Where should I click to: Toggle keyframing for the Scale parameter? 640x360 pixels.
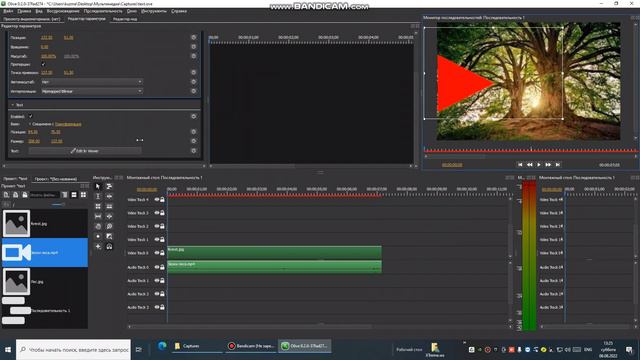coord(194,56)
